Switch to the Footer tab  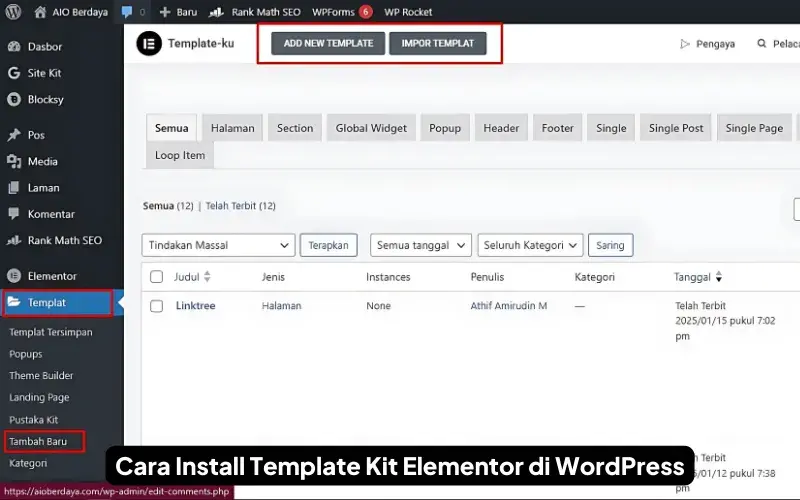click(558, 128)
